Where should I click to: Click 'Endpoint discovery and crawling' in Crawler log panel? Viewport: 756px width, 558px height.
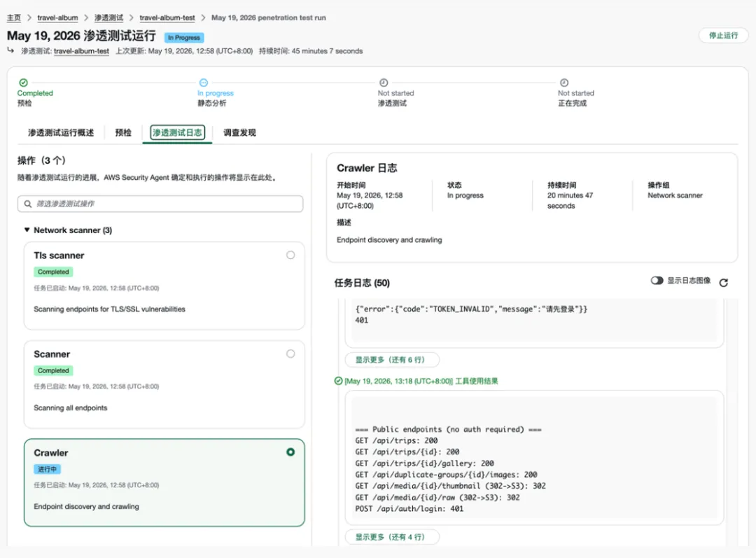(x=389, y=239)
